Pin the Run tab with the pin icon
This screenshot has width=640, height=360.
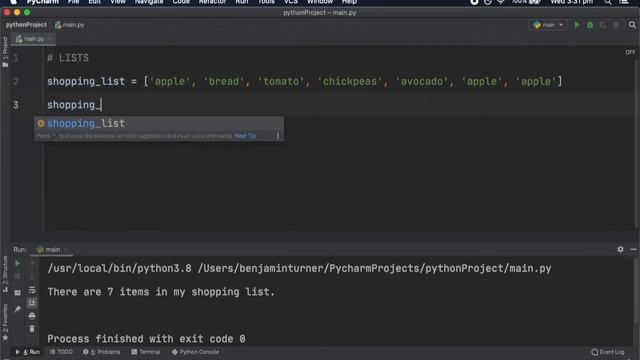18,309
